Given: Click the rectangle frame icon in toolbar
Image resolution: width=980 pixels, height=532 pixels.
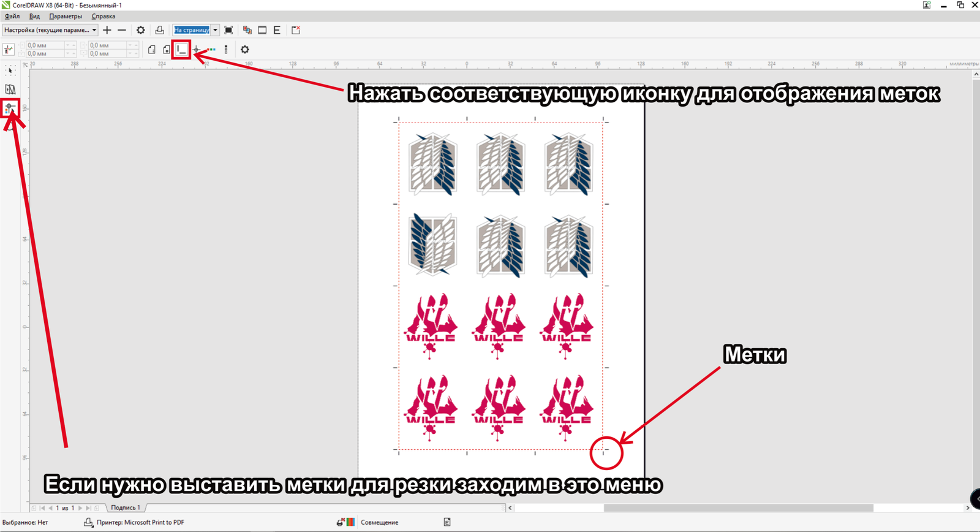Looking at the screenshot, I should (x=262, y=30).
